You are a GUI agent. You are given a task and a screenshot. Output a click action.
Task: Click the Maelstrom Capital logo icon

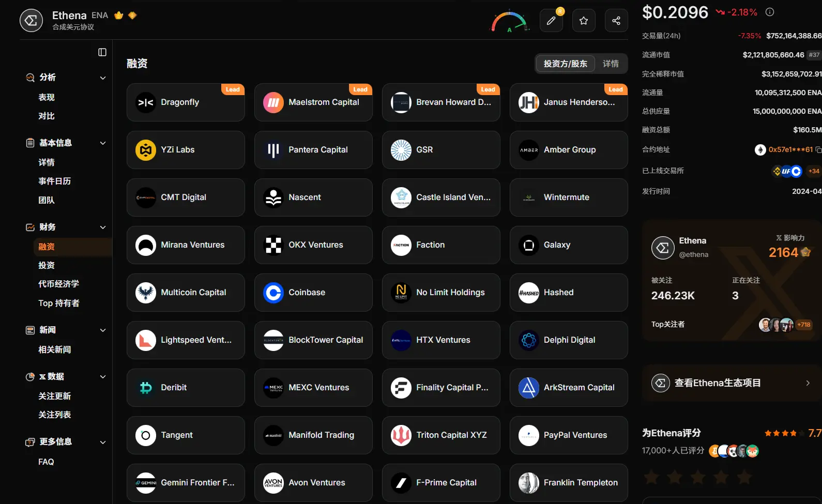coord(273,102)
